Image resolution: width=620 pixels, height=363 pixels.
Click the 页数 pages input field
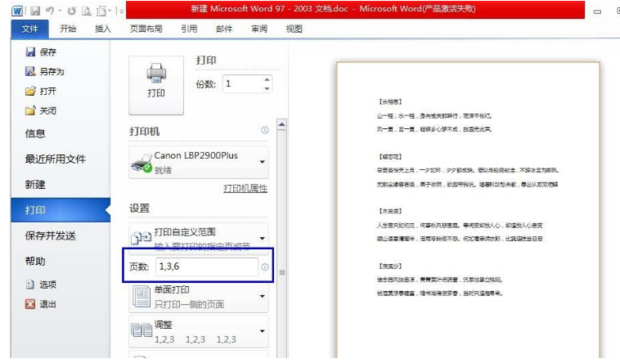(x=207, y=267)
